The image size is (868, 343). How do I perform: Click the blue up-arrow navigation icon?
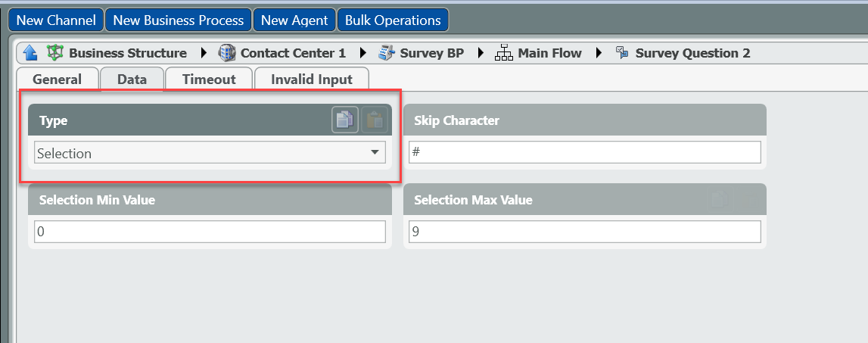click(x=30, y=53)
